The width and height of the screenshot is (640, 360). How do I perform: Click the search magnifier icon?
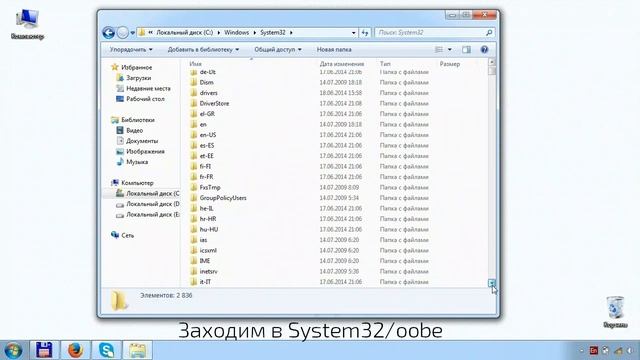(489, 33)
